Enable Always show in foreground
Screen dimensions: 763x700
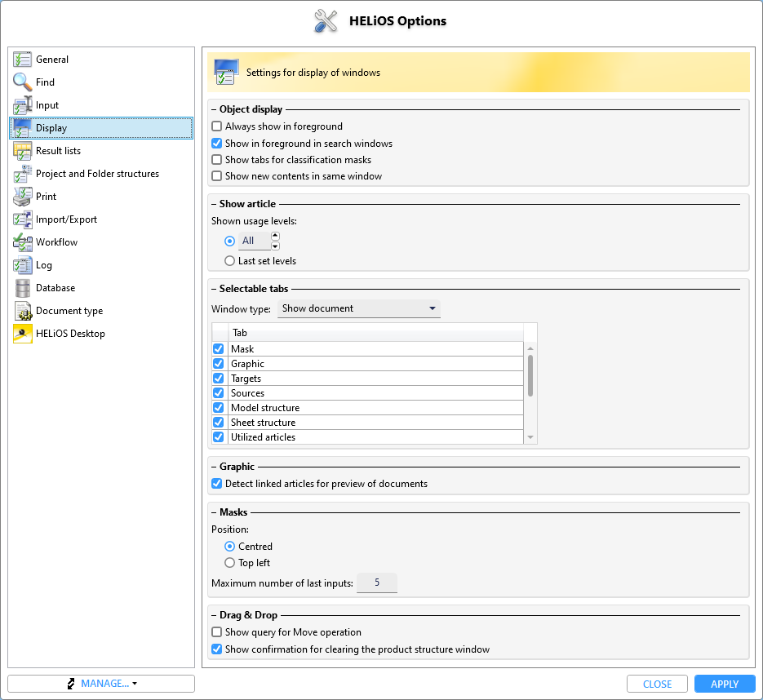[x=216, y=126]
